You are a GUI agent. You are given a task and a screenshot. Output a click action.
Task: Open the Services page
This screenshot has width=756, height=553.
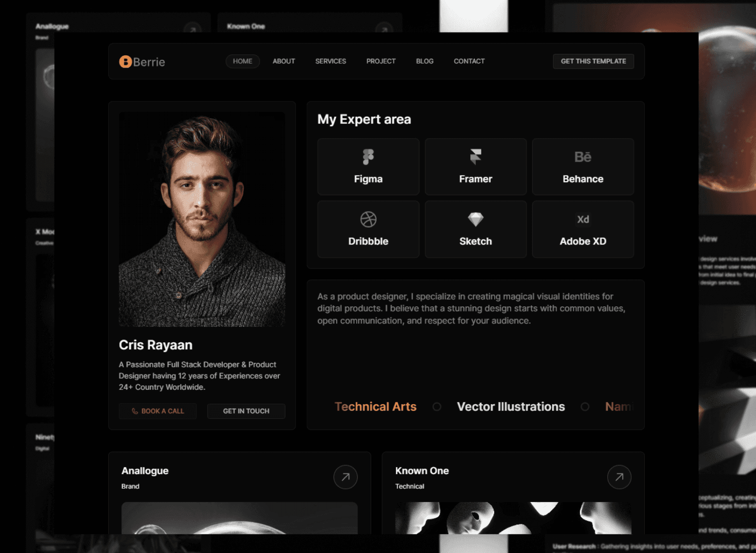tap(331, 61)
